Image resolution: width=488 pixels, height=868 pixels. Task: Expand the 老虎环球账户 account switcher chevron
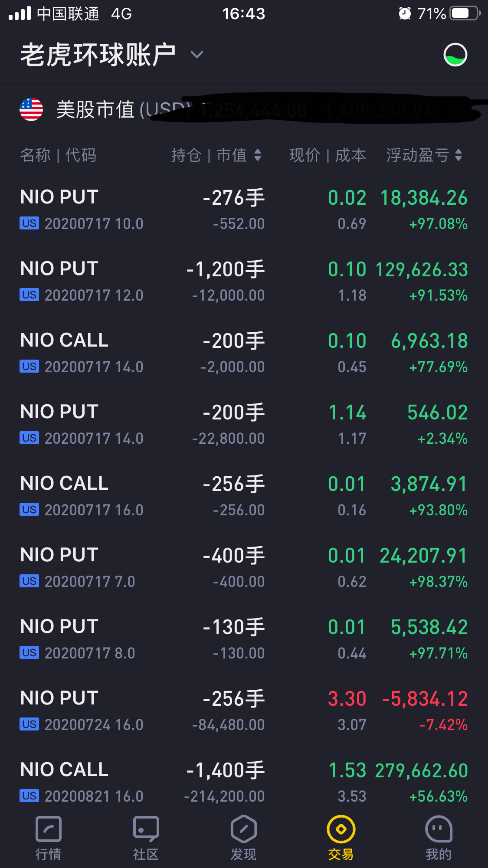click(197, 55)
